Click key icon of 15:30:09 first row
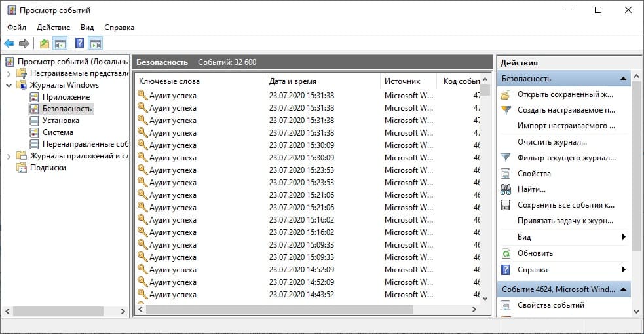The width and height of the screenshot is (644, 334). (143, 145)
